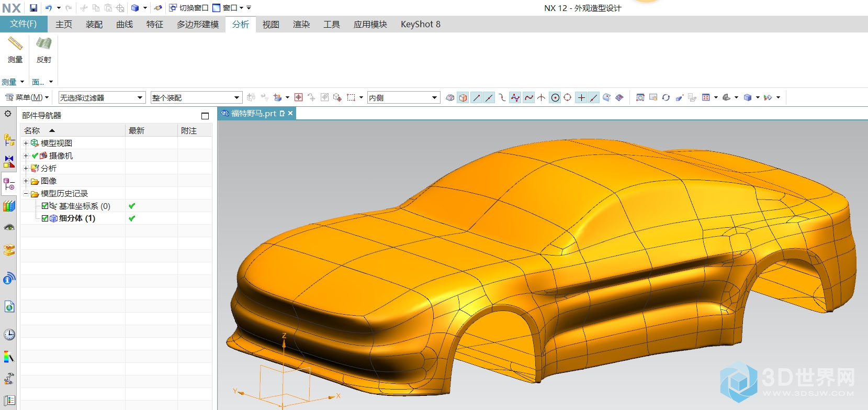Select the 模型历史记录 tree item
868x410 pixels.
pyautogui.click(x=64, y=193)
